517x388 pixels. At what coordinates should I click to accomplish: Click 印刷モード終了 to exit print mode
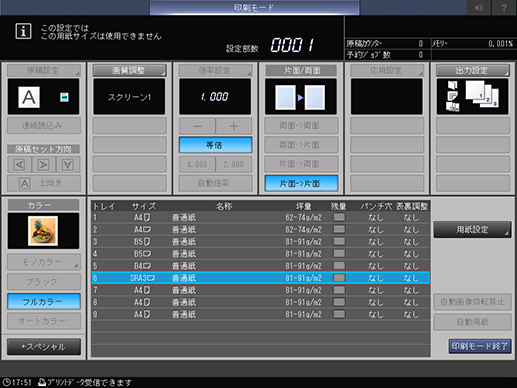(x=480, y=346)
